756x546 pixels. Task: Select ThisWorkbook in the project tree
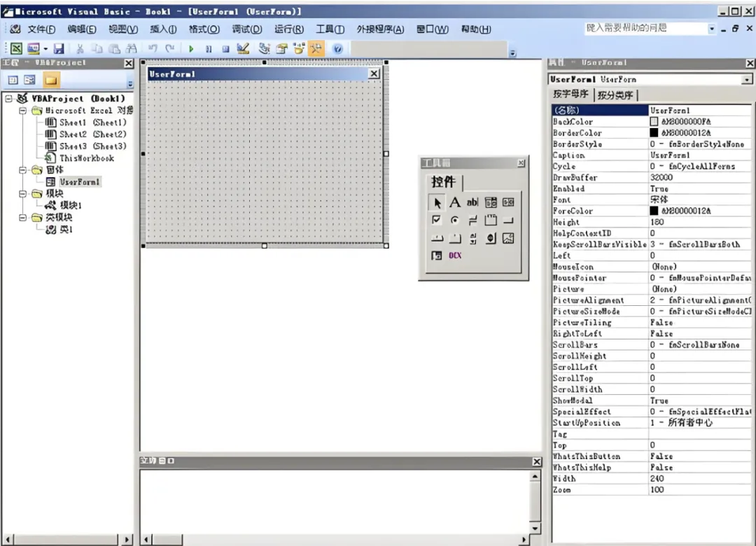pyautogui.click(x=87, y=158)
